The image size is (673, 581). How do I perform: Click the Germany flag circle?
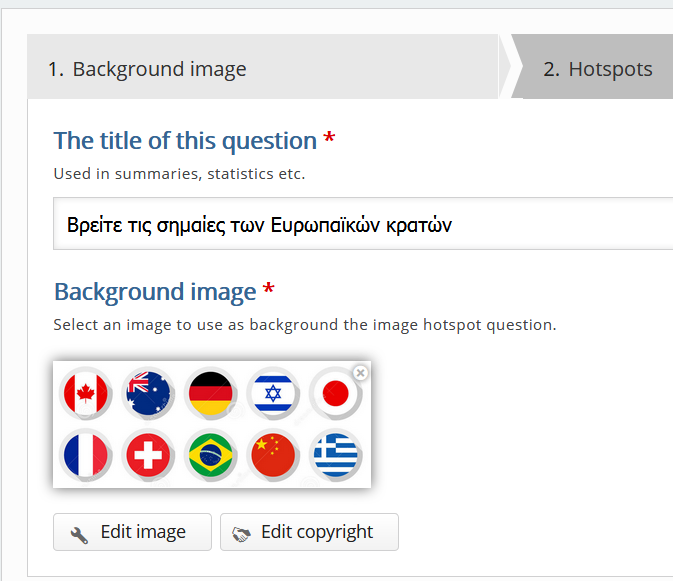(x=210, y=393)
